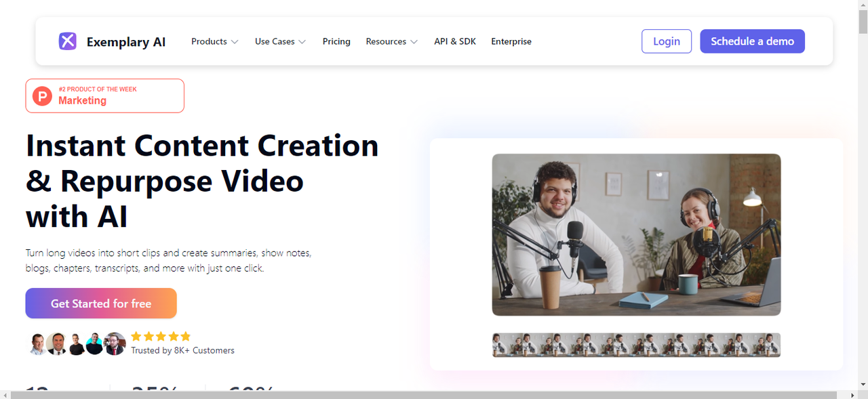This screenshot has width=868, height=399.
Task: Click the vertical scrollbar up arrow
Action: pos(863,5)
